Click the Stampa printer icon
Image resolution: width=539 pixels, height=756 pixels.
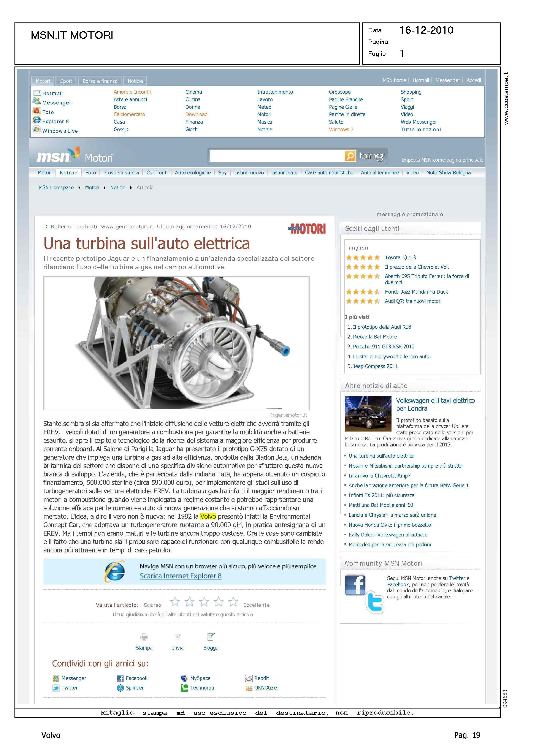point(144,637)
